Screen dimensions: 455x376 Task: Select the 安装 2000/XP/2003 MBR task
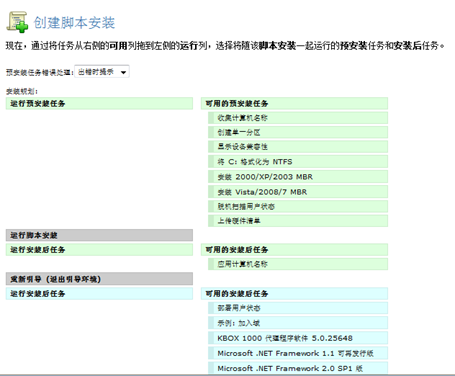[298, 177]
